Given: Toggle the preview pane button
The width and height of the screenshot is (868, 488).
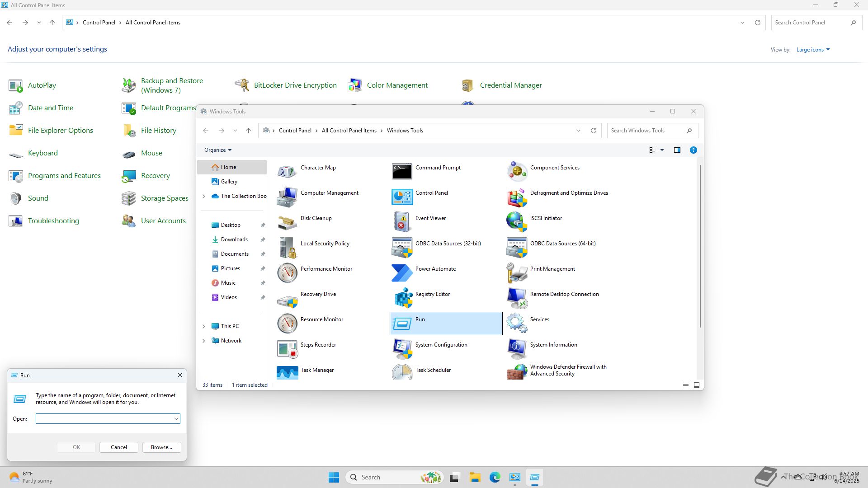Looking at the screenshot, I should click(677, 150).
